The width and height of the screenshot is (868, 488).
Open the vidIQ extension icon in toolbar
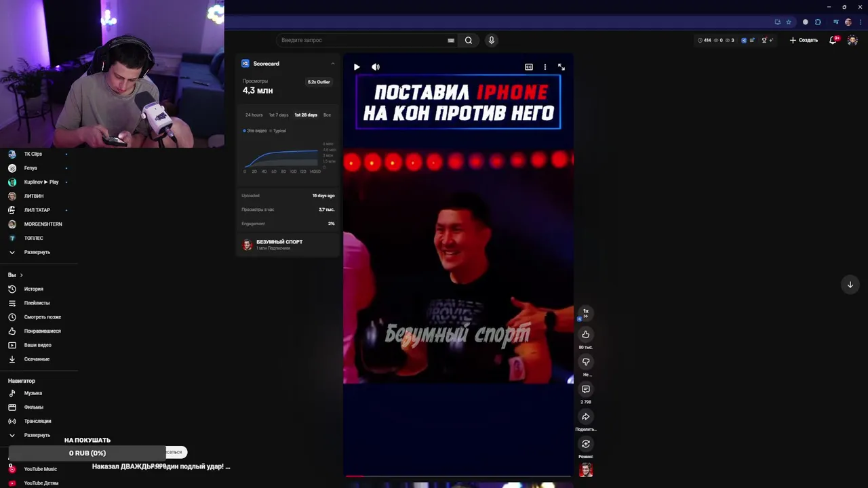(x=744, y=40)
